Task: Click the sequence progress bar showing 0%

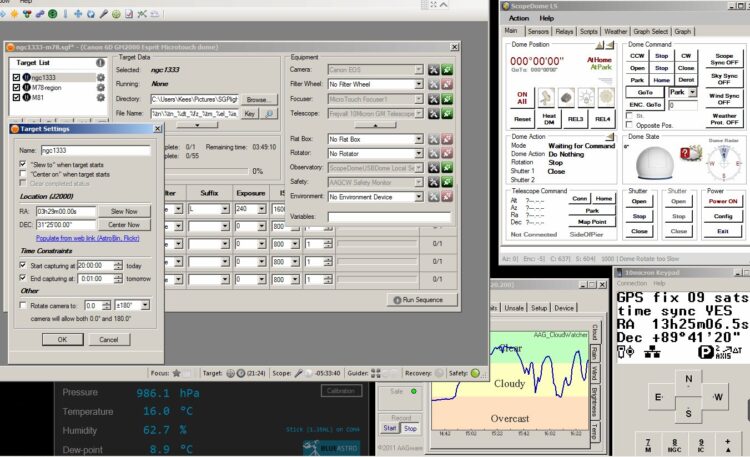Action: click(x=207, y=171)
